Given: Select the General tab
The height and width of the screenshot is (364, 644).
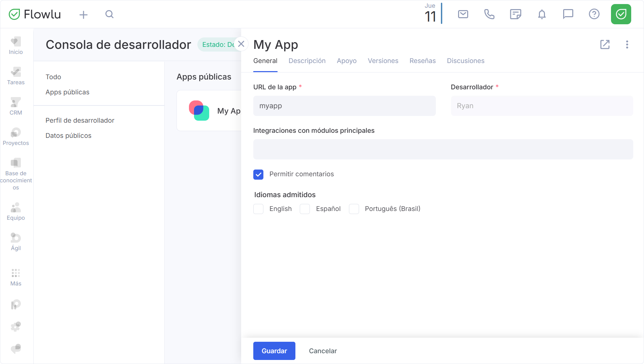Looking at the screenshot, I should 265,61.
